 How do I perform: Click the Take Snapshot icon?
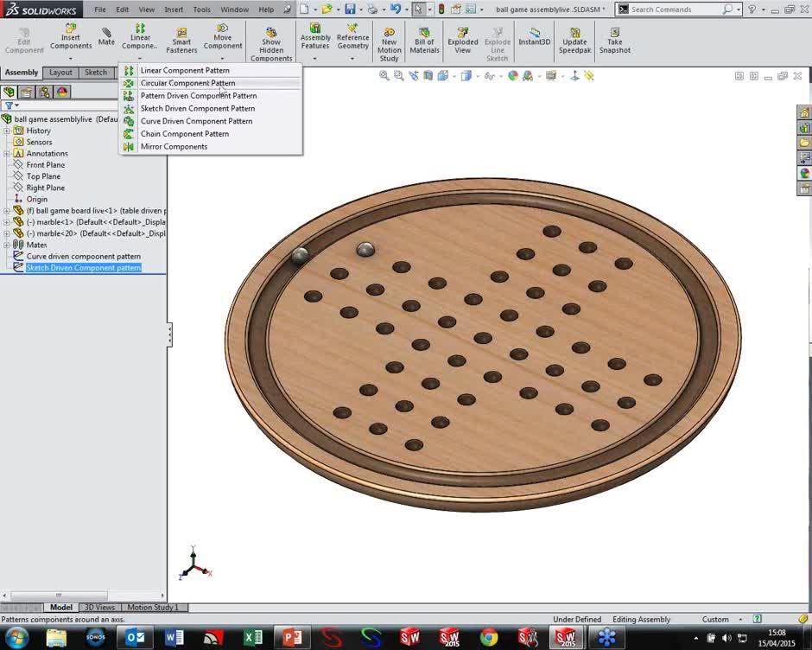pos(614,35)
